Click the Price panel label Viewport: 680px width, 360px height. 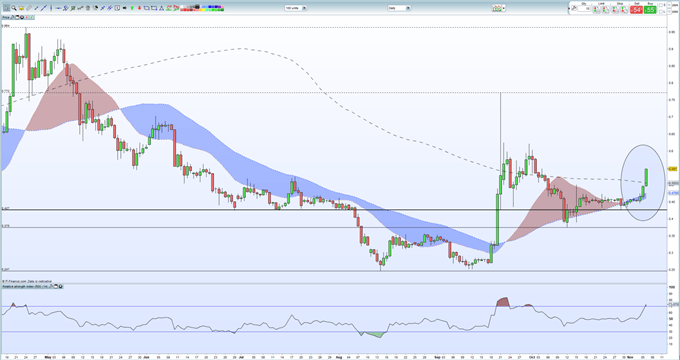6,17
